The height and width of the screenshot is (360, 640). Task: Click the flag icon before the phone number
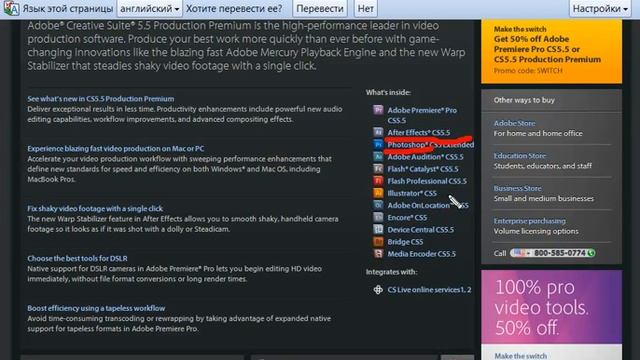520,253
